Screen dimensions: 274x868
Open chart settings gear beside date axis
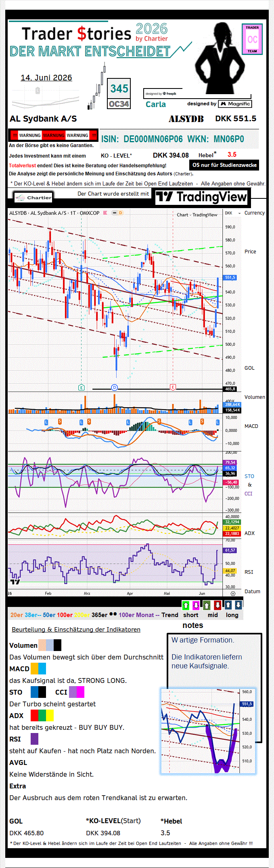pos(233,594)
